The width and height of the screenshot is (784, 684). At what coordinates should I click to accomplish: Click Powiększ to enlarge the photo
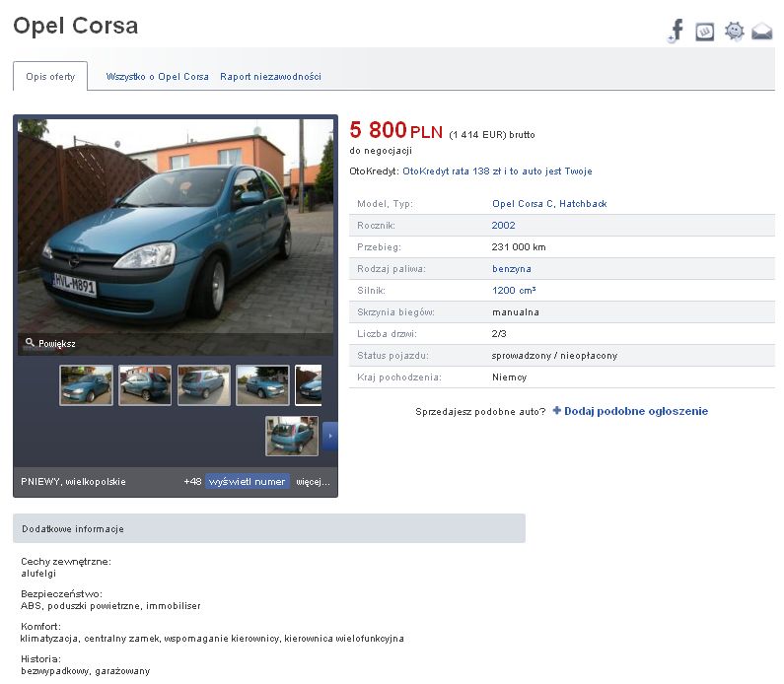[x=57, y=343]
